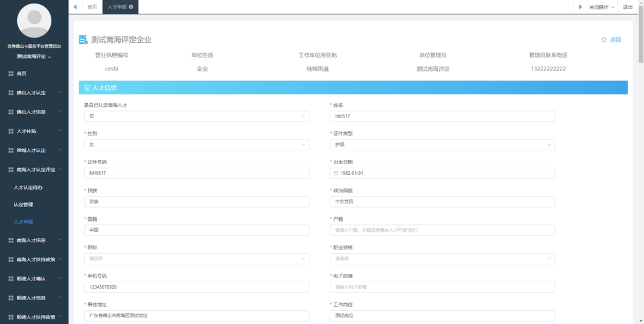Expand the 佛山人才认定 menu
This screenshot has height=324, width=644.
pyautogui.click(x=35, y=93)
